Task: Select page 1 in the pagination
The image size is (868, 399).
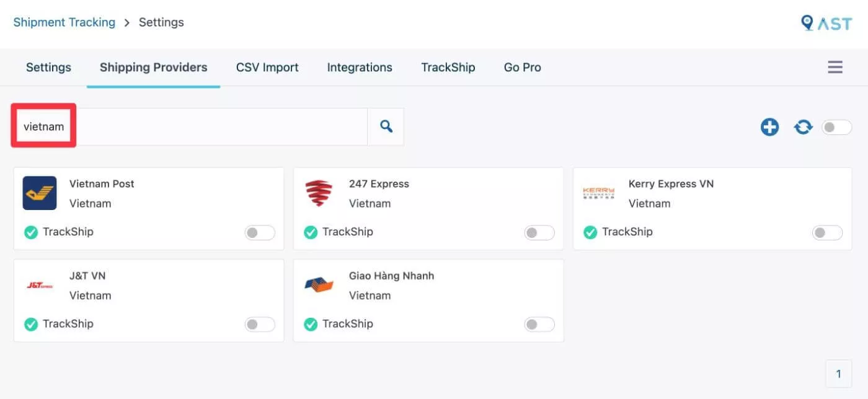Action: point(839,374)
